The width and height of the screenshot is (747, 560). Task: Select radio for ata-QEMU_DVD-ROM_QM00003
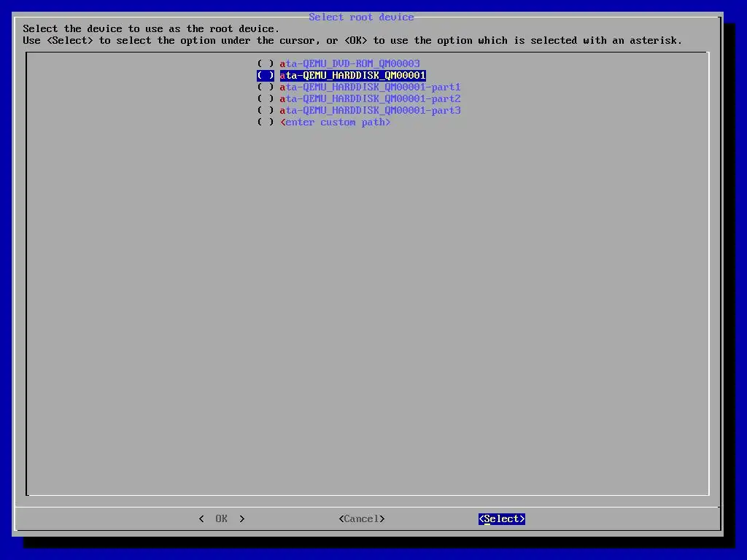266,64
